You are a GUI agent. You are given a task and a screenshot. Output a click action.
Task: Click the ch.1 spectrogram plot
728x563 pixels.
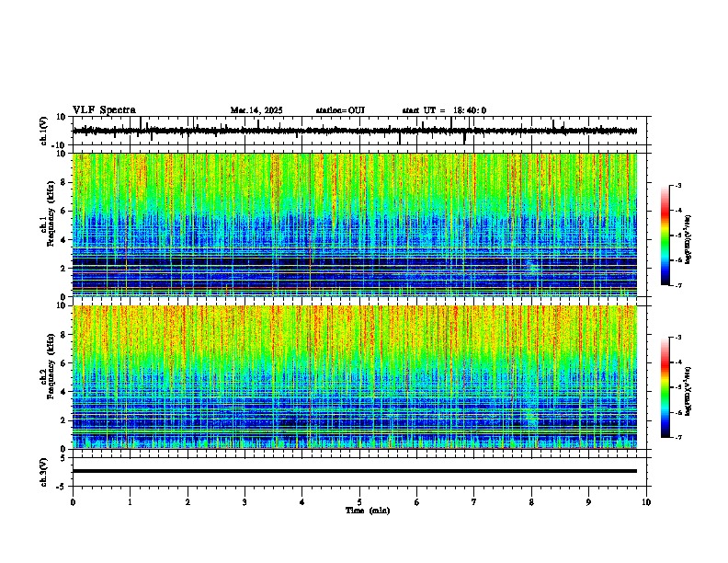click(x=355, y=224)
